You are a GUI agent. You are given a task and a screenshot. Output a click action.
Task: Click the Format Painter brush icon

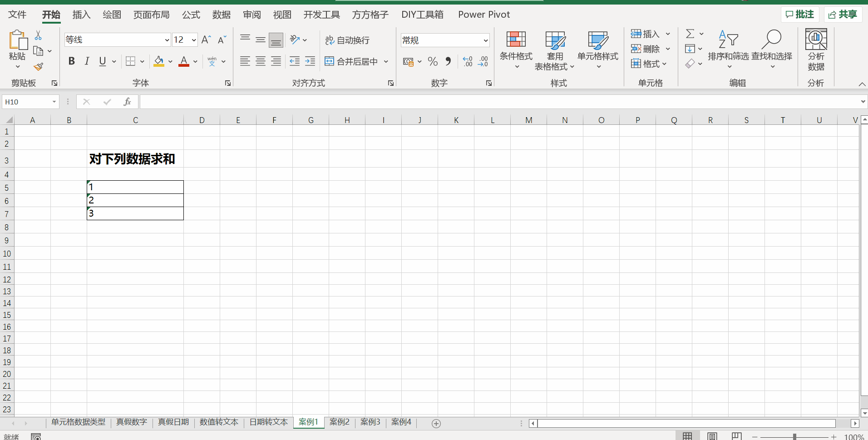(39, 67)
